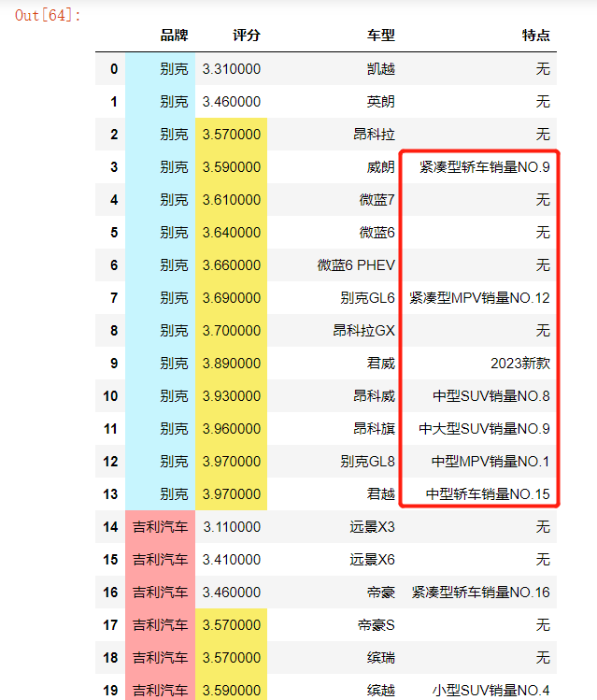
Task: Click score cell 3.660000
Action: click(232, 265)
